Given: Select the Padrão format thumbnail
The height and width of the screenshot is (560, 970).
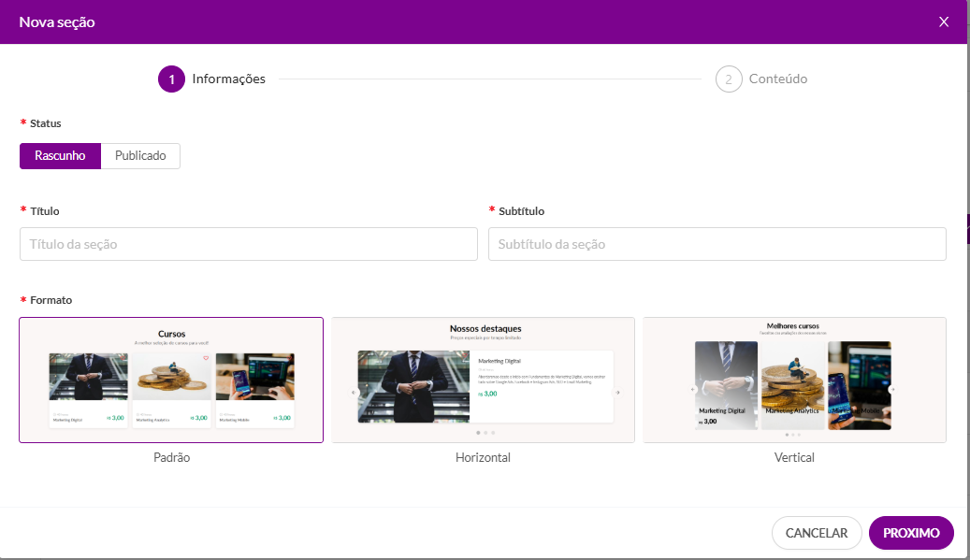Looking at the screenshot, I should [171, 380].
